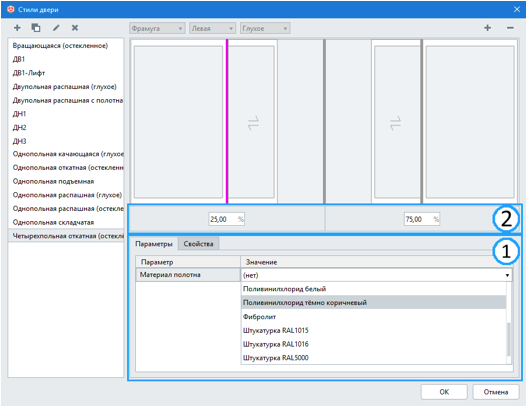Screen dimensions: 528x409
Task: Select the magenta divider line in preview
Action: (227, 121)
